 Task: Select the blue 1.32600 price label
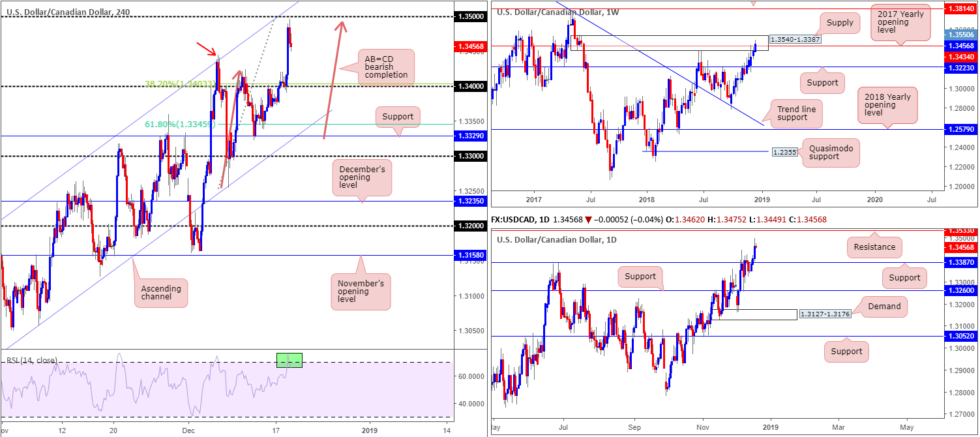[960, 290]
